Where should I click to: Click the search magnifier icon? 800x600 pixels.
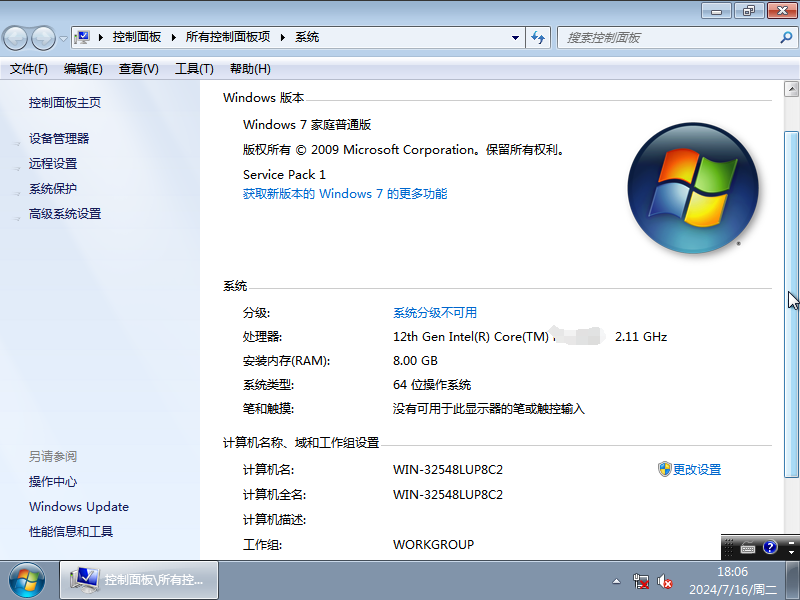point(785,37)
